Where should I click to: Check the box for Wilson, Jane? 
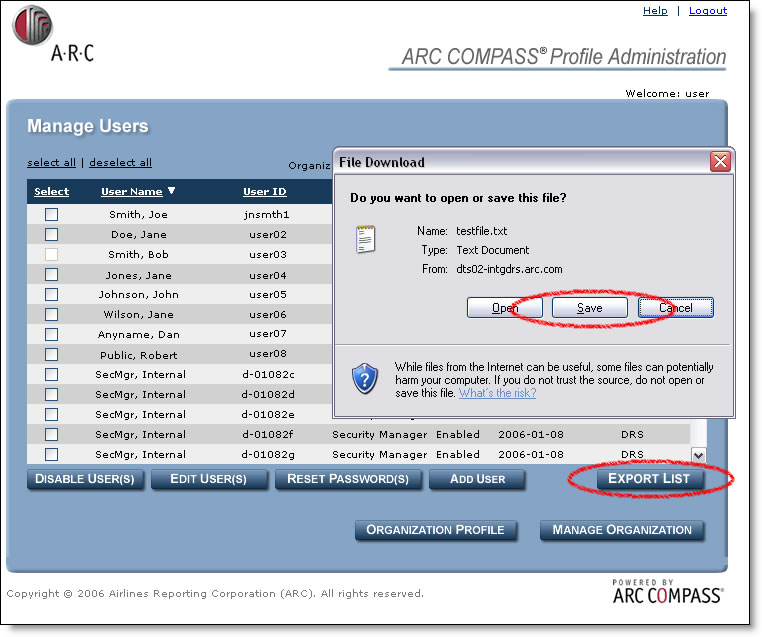(52, 314)
